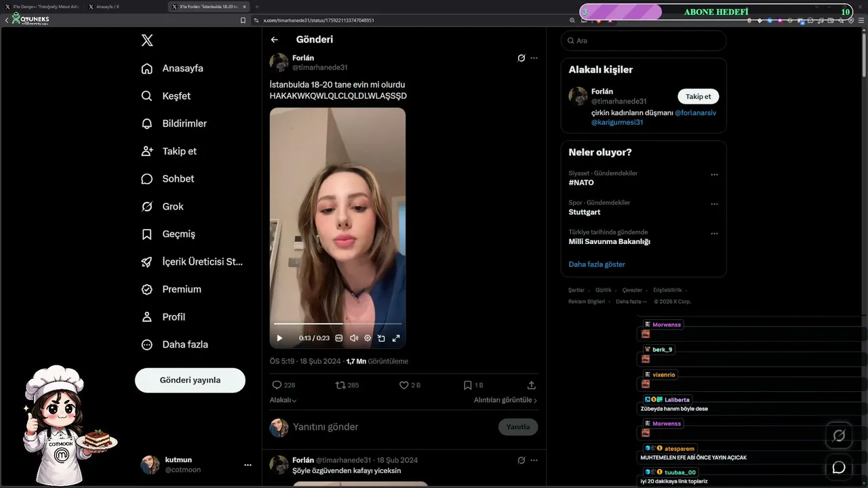
Task: Open Sohbet messages in the sidebar
Action: point(167,179)
